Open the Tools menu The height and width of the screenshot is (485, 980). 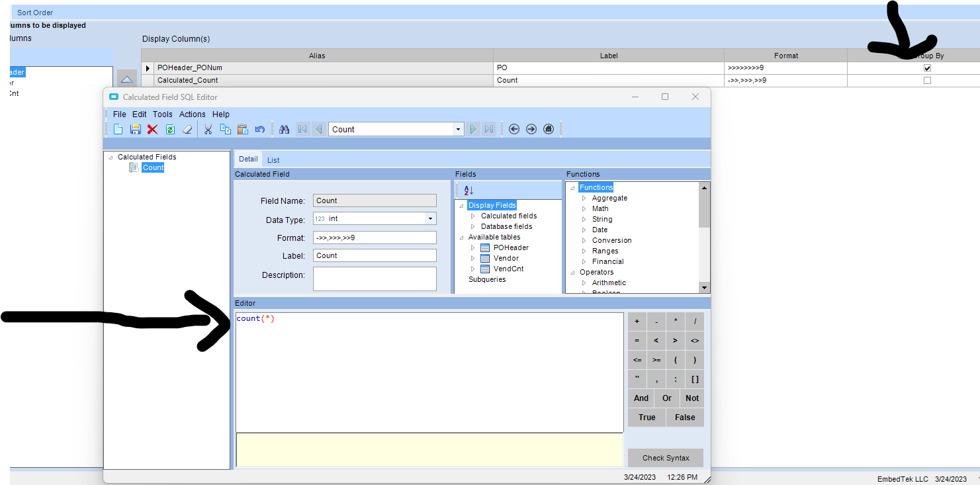tap(162, 114)
